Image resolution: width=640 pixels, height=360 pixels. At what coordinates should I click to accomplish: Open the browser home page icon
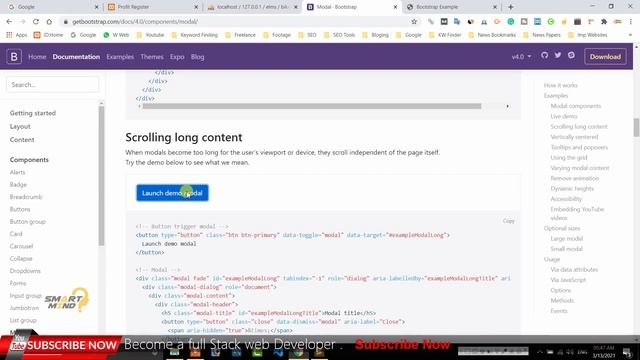[49, 22]
